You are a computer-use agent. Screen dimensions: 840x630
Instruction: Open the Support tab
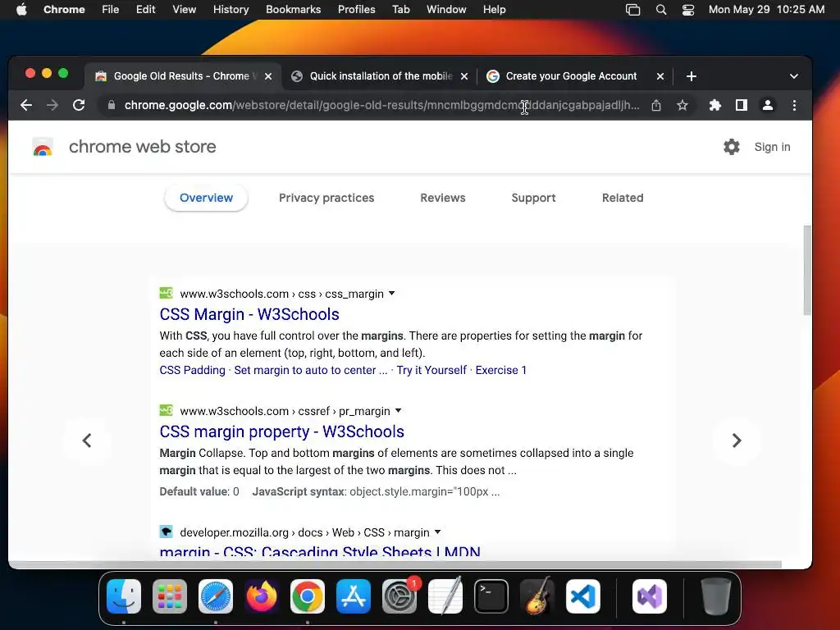pyautogui.click(x=533, y=198)
